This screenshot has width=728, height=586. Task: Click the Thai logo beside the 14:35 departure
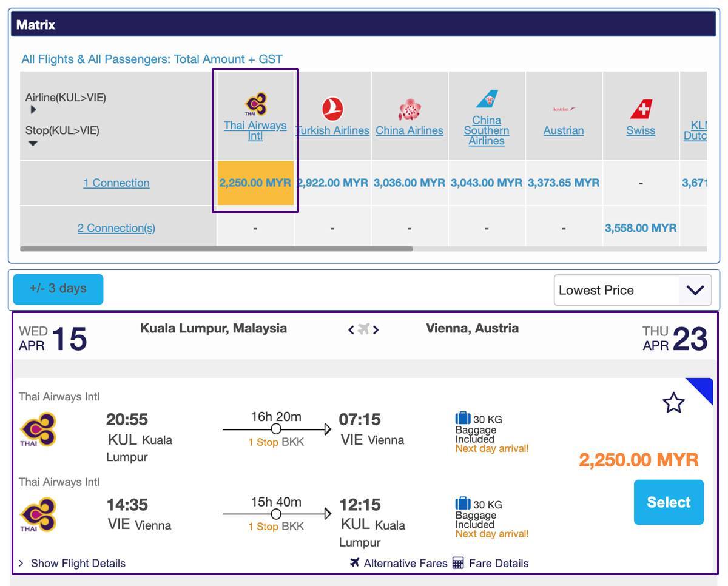(x=38, y=515)
